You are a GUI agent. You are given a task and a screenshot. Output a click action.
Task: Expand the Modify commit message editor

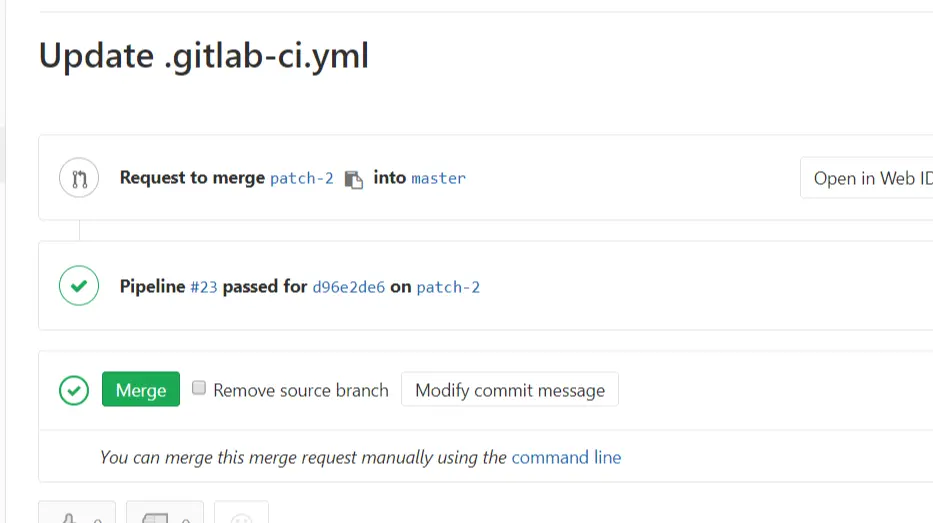point(509,390)
